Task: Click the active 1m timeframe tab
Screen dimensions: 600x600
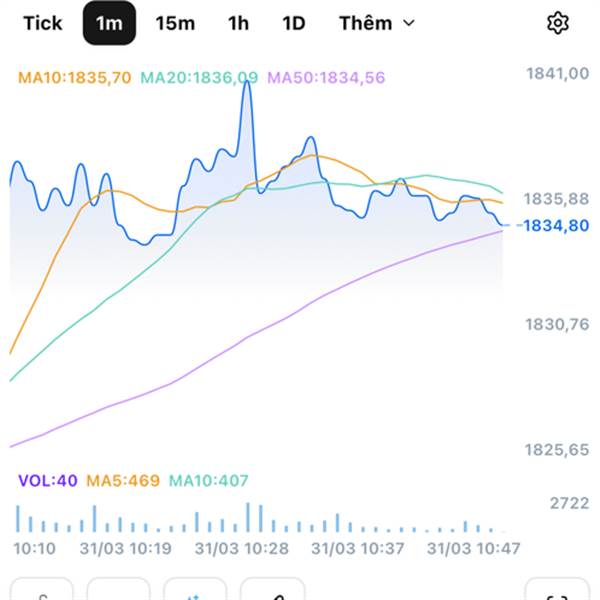Action: click(109, 23)
